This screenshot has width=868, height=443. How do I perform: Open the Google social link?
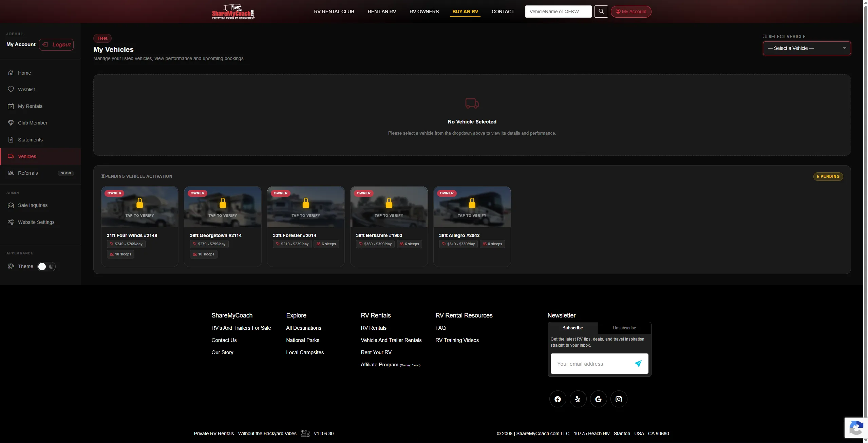pos(598,399)
